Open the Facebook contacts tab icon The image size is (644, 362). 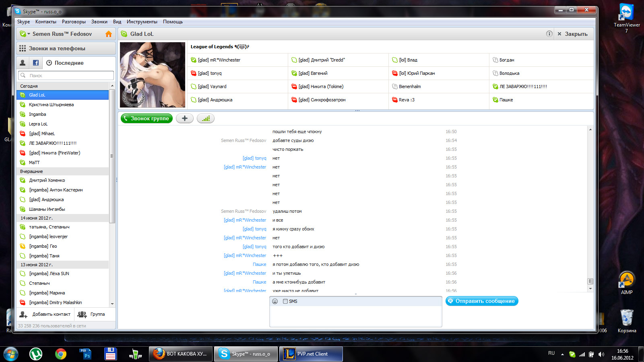click(36, 63)
